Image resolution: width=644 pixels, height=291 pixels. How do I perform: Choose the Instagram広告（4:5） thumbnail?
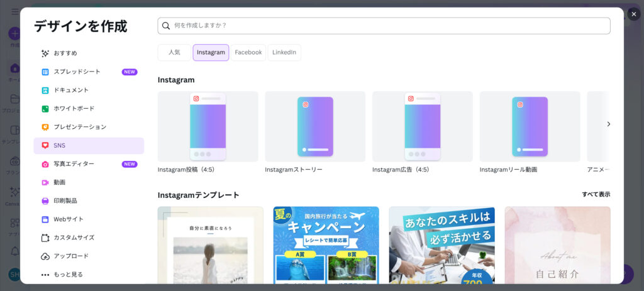pos(423,126)
